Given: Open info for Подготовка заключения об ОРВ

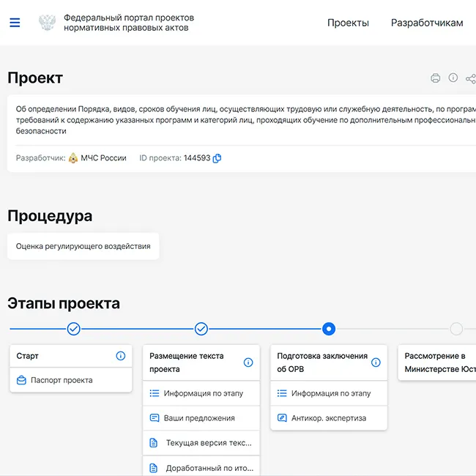Looking at the screenshot, I should coord(376,362).
